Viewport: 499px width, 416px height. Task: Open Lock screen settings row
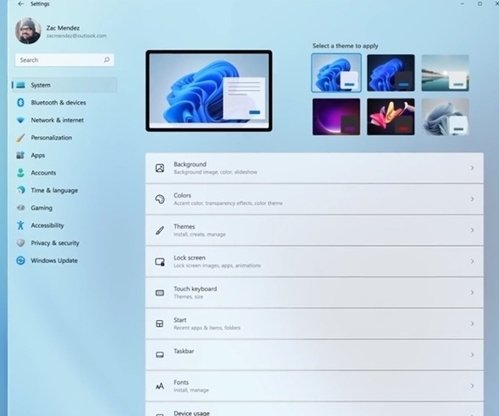[x=314, y=261]
